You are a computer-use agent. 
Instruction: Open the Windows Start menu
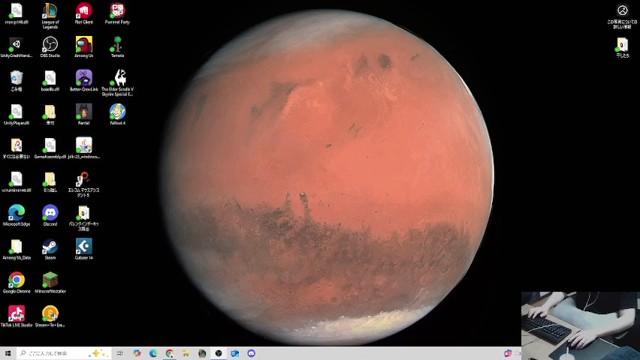[x=8, y=353]
